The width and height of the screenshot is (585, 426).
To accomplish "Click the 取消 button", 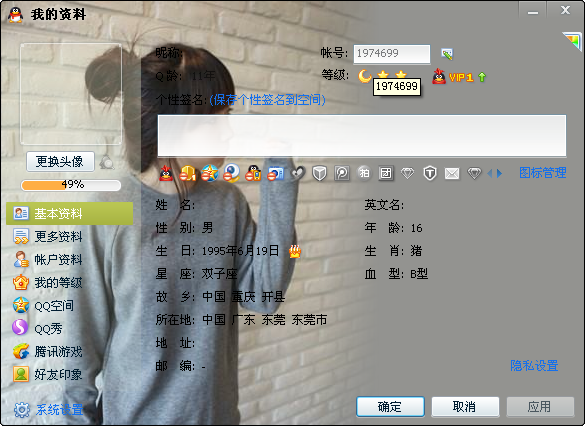I will point(465,407).
